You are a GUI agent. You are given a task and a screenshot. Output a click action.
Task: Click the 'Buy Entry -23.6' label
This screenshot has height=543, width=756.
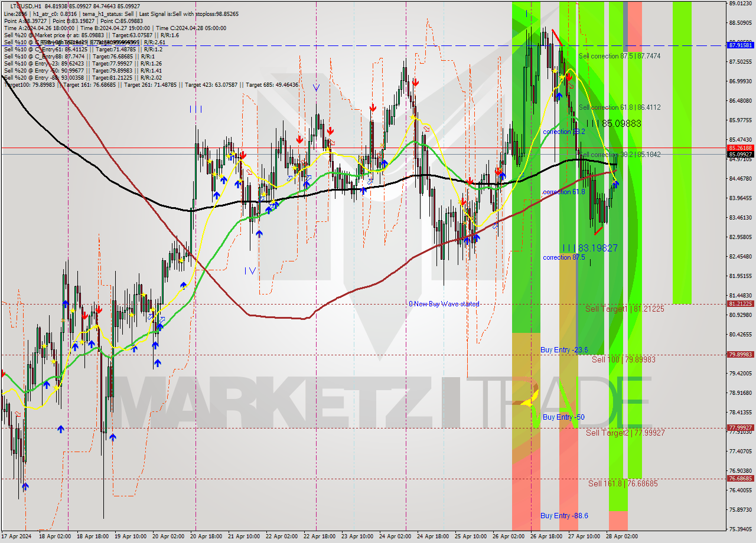[x=564, y=350]
